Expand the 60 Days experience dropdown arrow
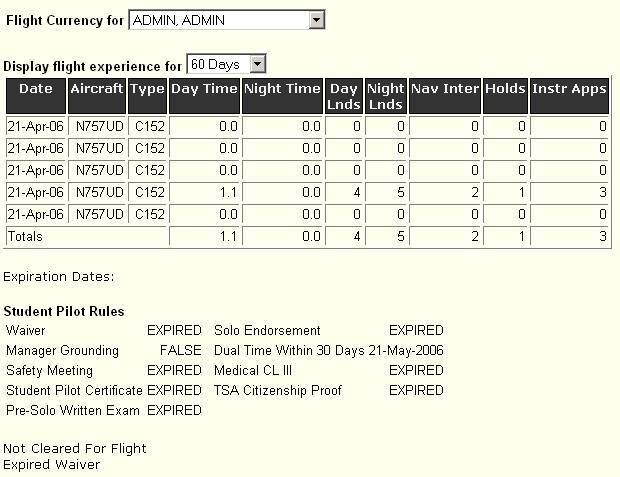 coord(257,64)
